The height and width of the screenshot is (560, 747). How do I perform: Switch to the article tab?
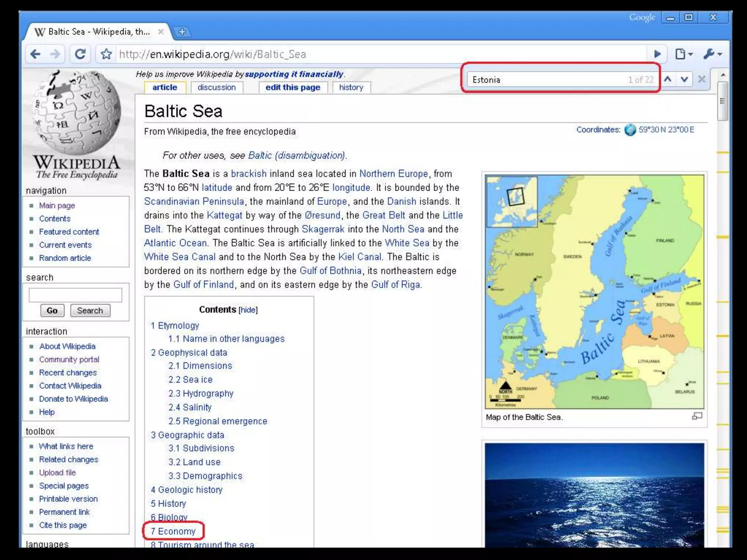[165, 87]
